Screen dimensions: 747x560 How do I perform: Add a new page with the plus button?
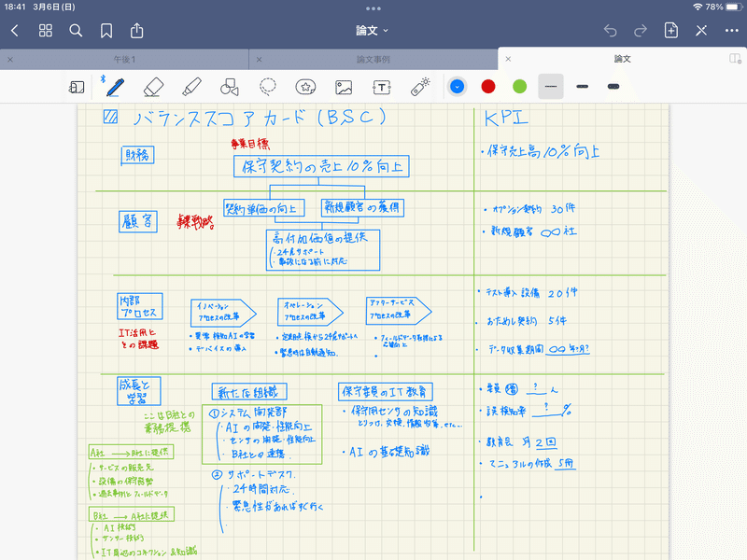coord(671,31)
